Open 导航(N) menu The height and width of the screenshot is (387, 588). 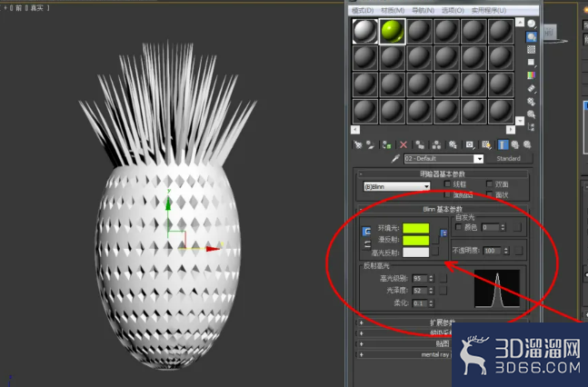point(423,11)
